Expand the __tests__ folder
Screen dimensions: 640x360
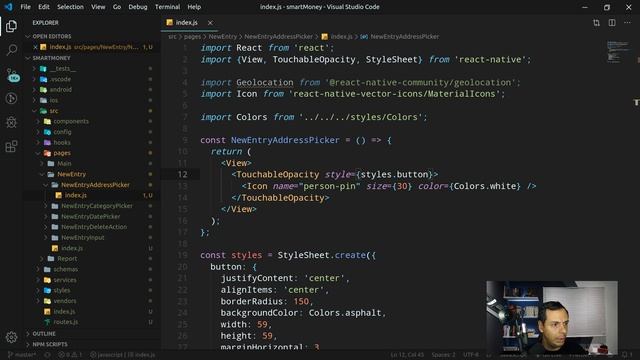click(x=62, y=69)
